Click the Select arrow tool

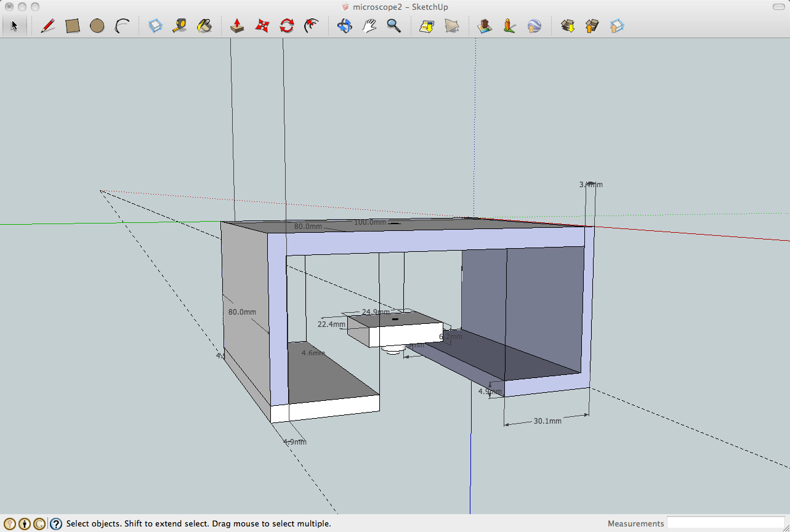(x=15, y=26)
